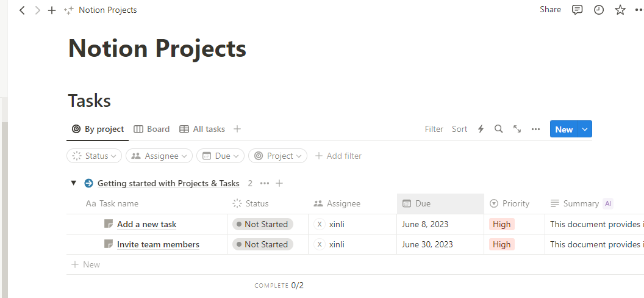Expand the New button dropdown arrow

pyautogui.click(x=585, y=129)
